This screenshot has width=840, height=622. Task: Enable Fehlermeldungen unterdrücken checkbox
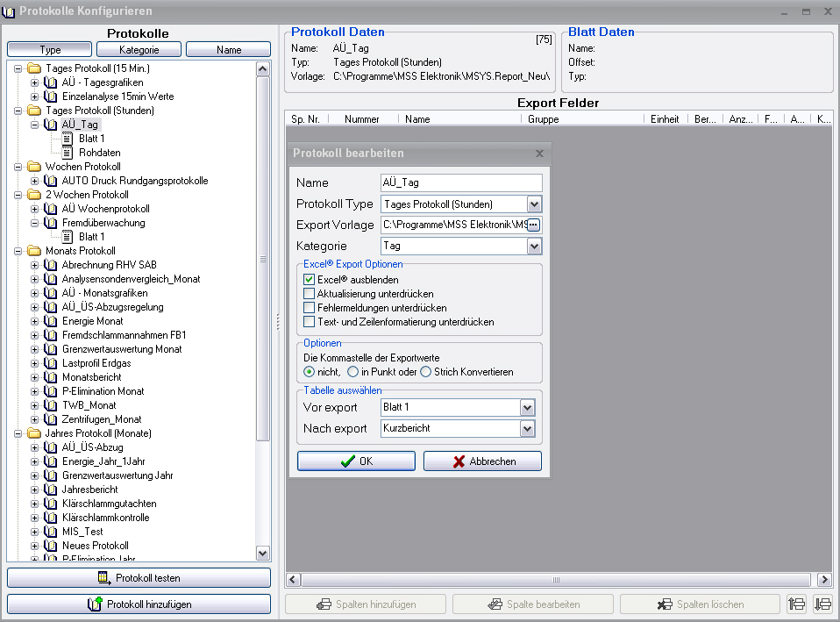pyautogui.click(x=310, y=308)
